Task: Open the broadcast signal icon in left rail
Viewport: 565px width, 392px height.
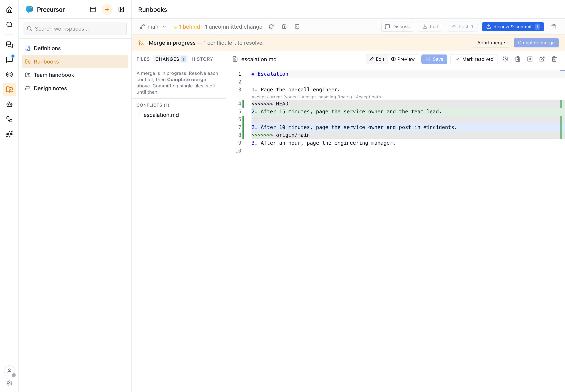Action: (x=9, y=74)
